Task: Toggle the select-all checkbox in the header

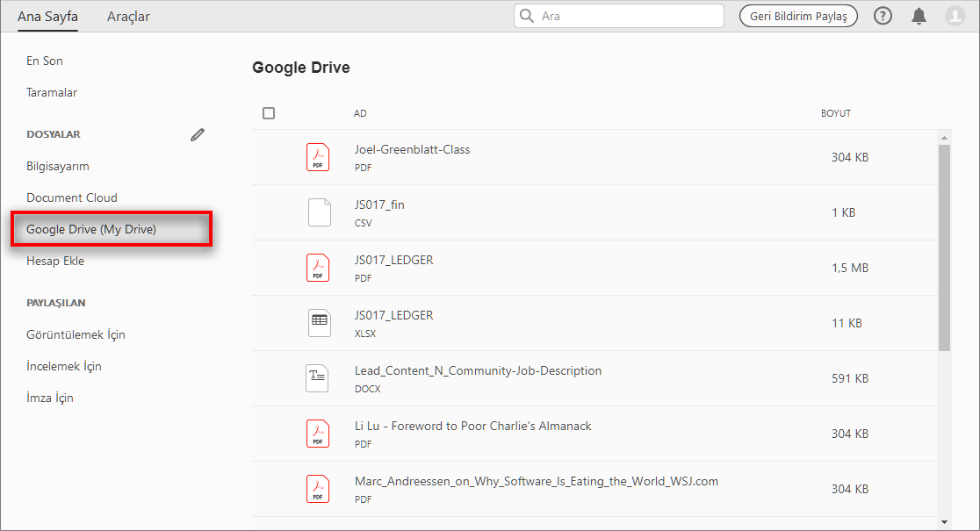Action: [x=269, y=113]
